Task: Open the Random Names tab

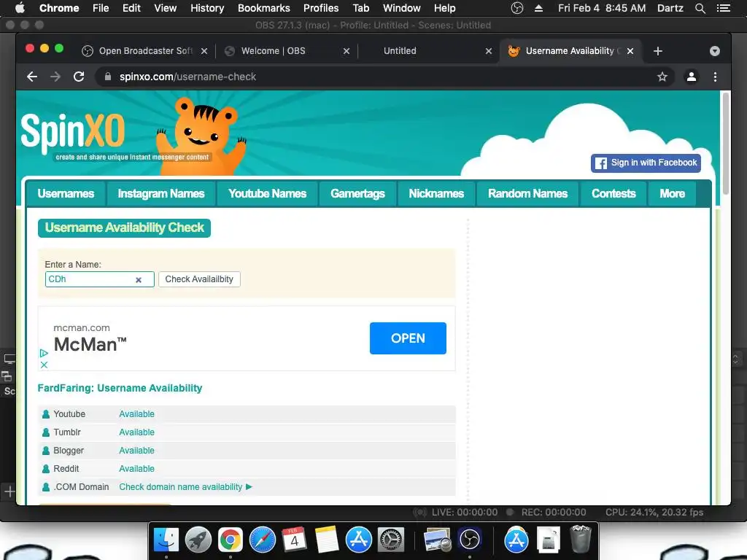Action: point(528,194)
